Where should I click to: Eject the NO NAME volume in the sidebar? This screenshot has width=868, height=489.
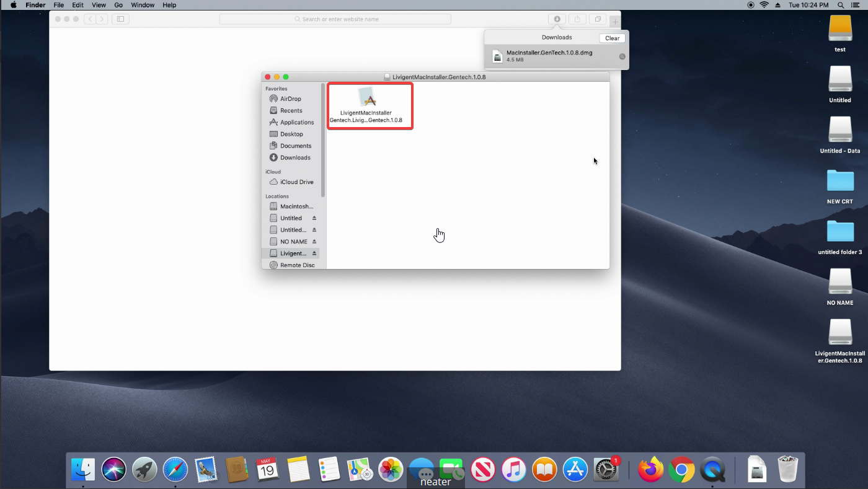(x=314, y=242)
